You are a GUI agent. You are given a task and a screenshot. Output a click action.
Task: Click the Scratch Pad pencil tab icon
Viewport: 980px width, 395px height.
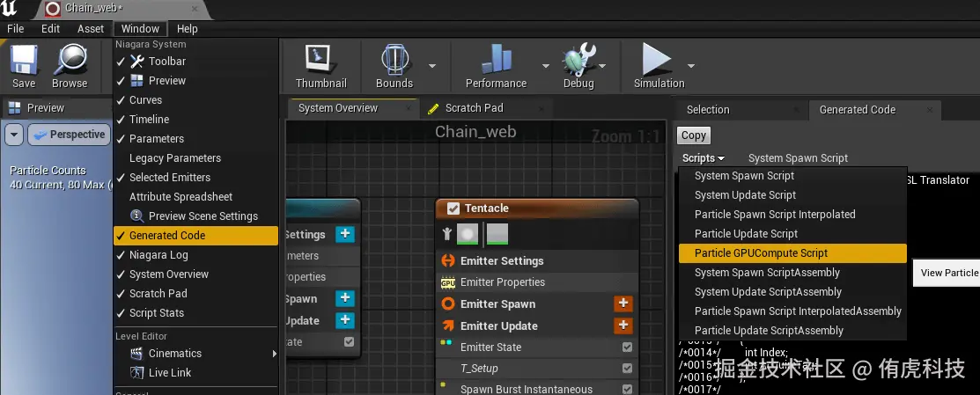click(432, 108)
